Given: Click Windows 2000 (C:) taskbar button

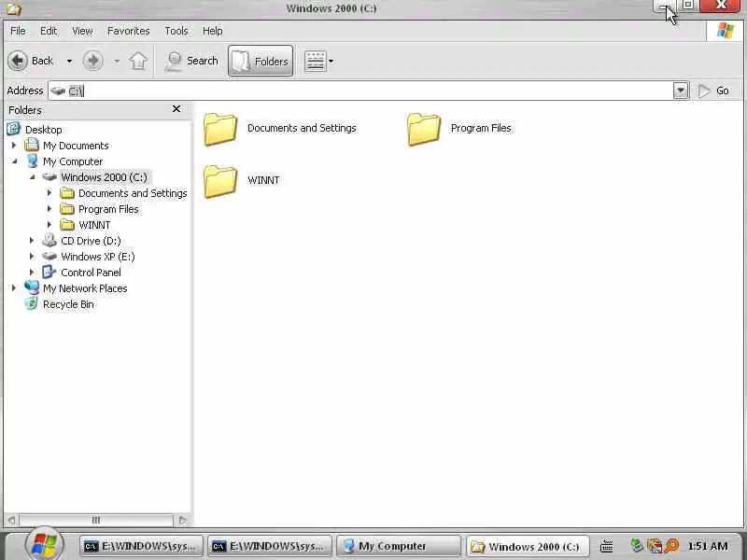Looking at the screenshot, I should pos(528,546).
